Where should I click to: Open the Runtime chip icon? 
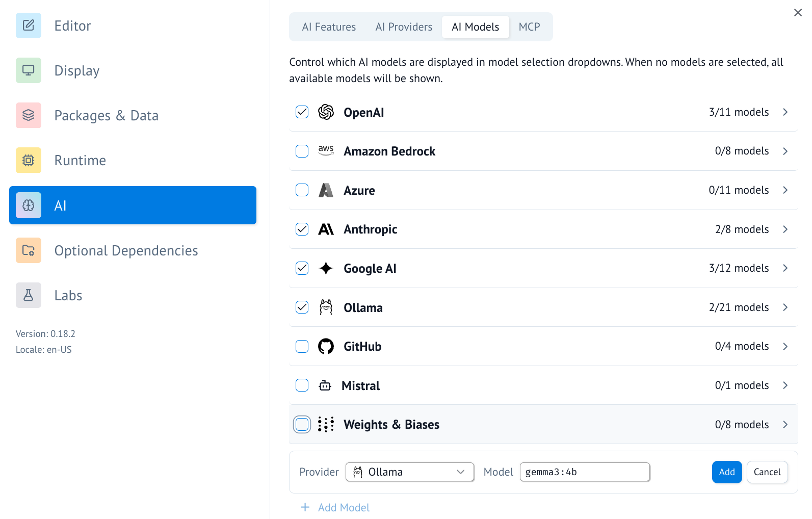click(29, 160)
